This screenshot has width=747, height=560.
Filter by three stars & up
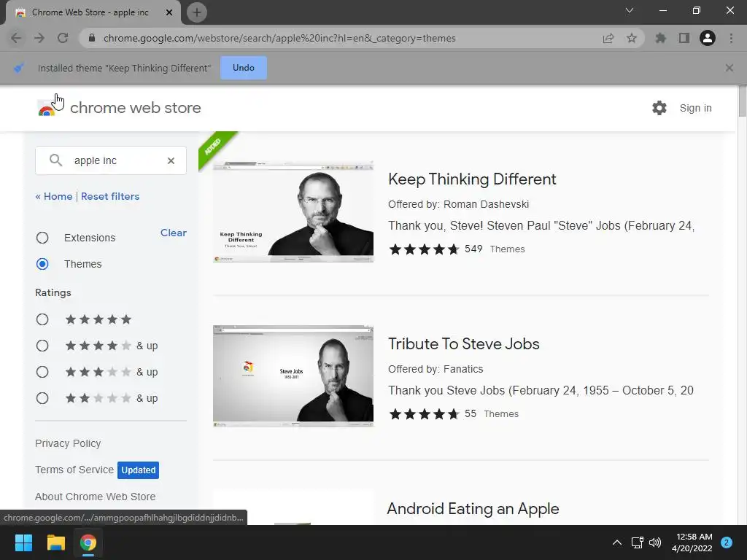(x=42, y=372)
